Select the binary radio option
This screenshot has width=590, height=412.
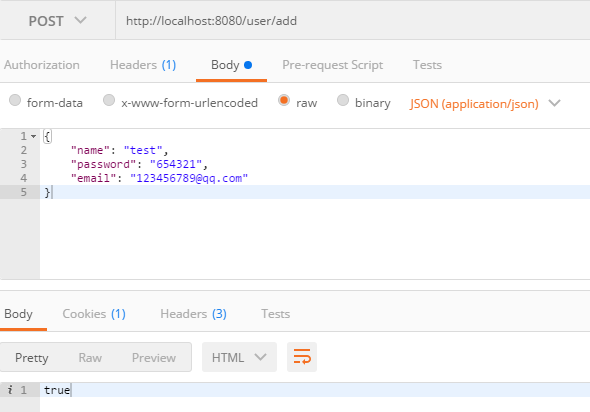coord(343,100)
